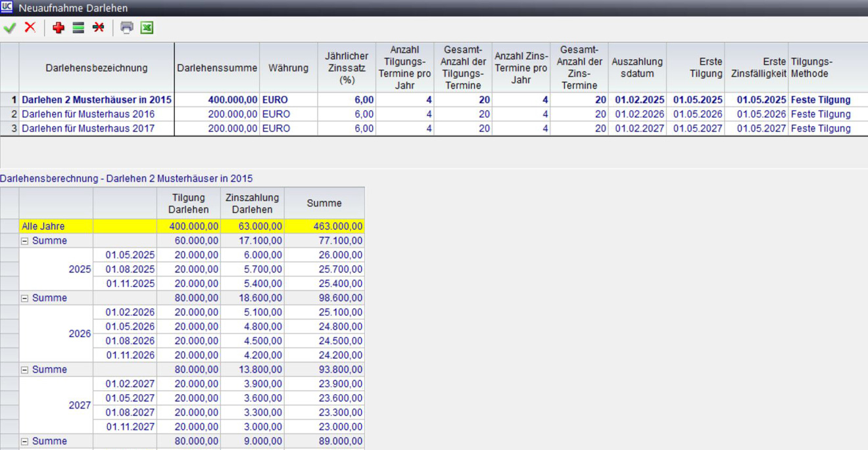The height and width of the screenshot is (450, 868).
Task: Select row Darlehen für Musterhaus 2016
Action: (x=88, y=114)
